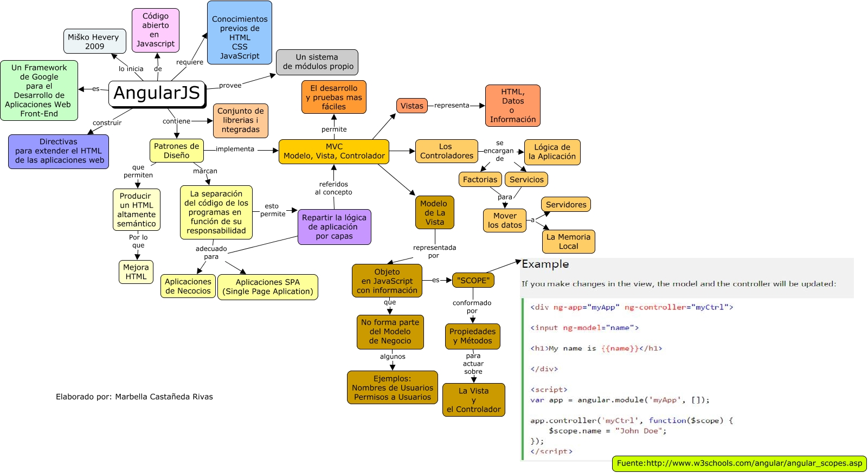Select the orange Vistas node
This screenshot has width=868, height=473.
pyautogui.click(x=412, y=106)
